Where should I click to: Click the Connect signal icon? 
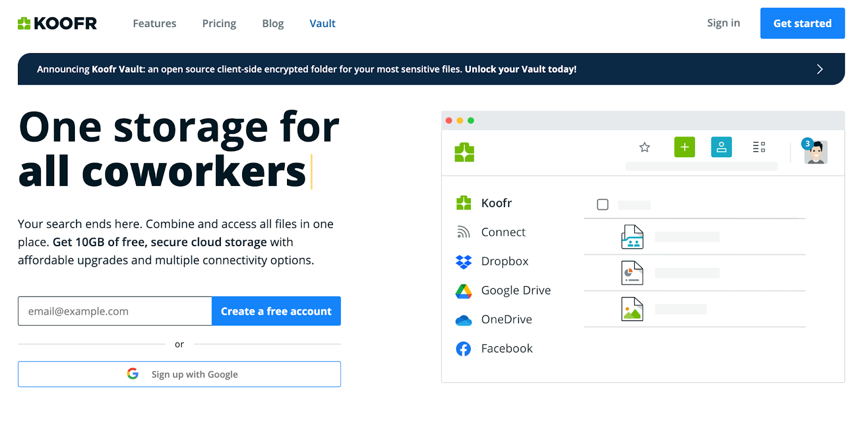(463, 232)
